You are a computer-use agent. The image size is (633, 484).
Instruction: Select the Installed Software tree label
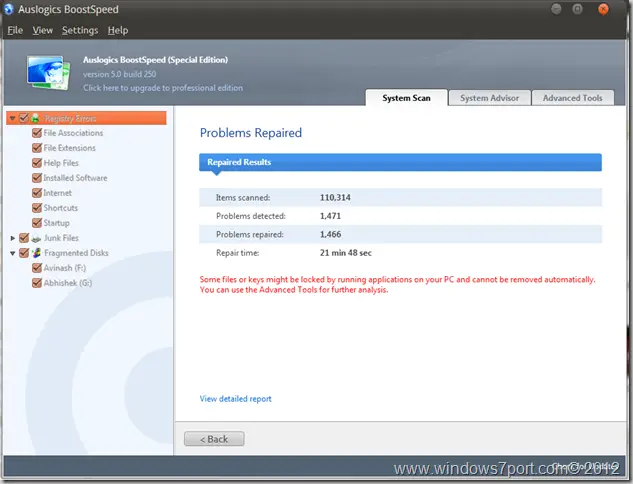(75, 178)
